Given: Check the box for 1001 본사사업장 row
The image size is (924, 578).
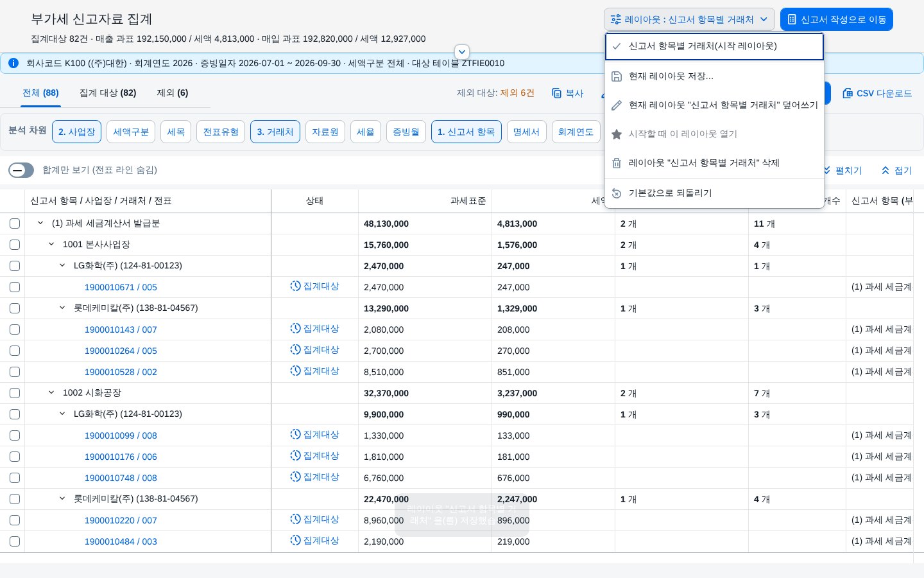Looking at the screenshot, I should [15, 245].
